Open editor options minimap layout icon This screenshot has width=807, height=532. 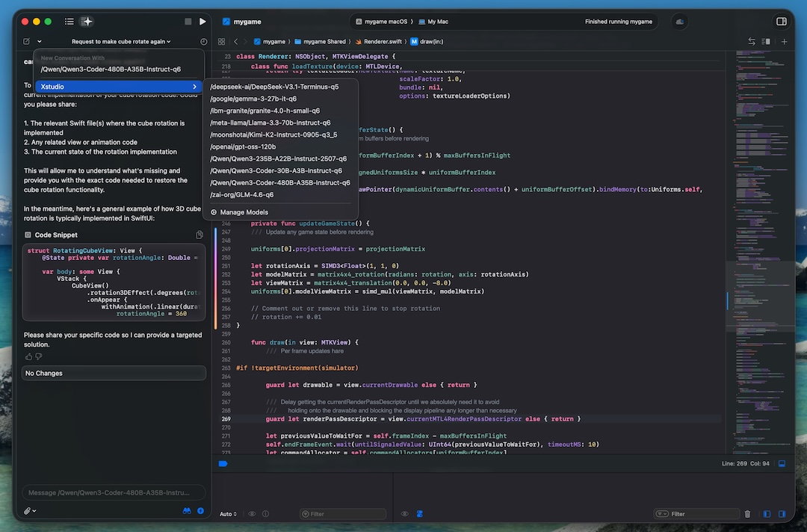(766, 42)
